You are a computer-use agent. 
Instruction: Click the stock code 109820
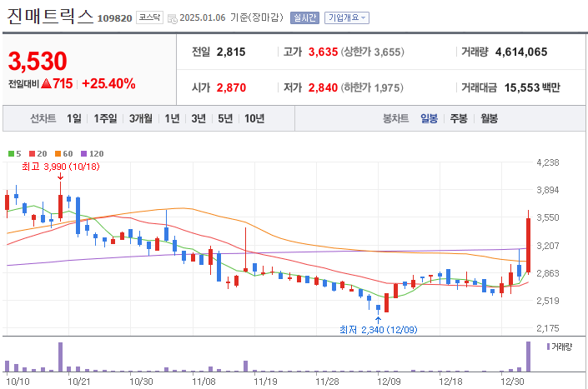pos(115,18)
